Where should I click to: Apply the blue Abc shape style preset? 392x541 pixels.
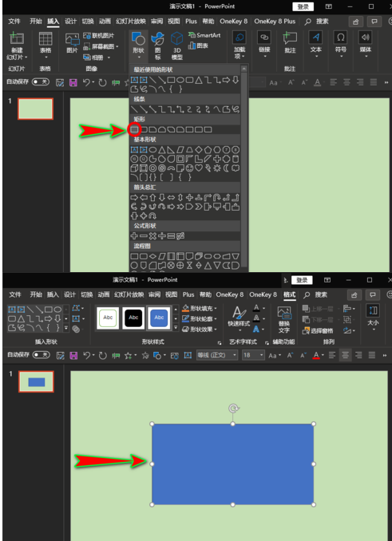click(159, 318)
